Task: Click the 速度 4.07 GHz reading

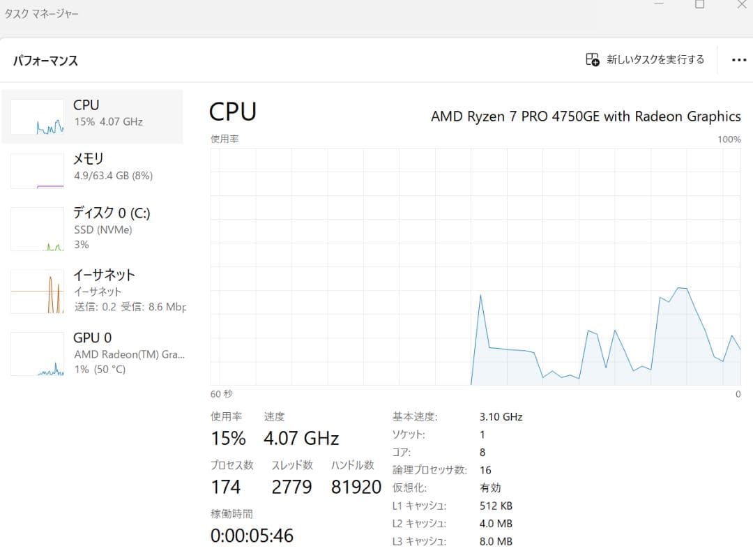Action: [301, 438]
